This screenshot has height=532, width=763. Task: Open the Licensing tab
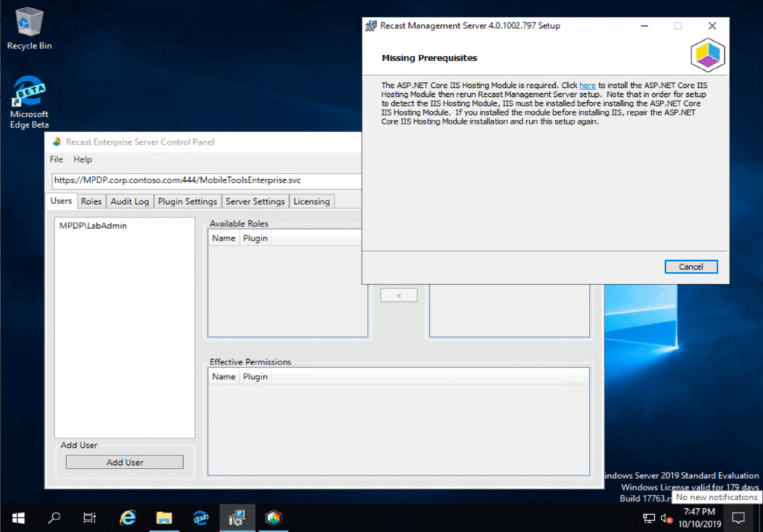click(x=311, y=201)
